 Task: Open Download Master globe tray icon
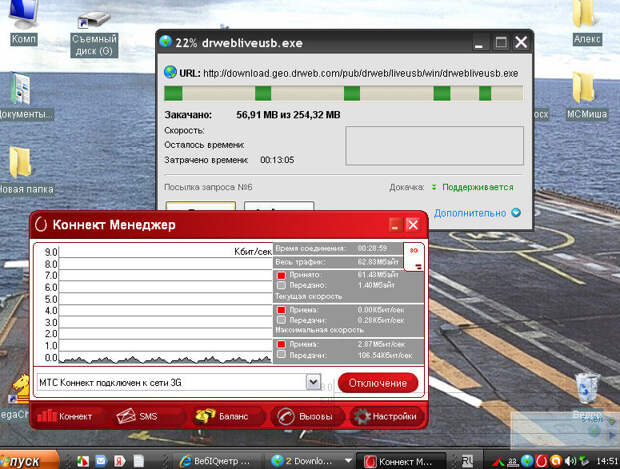click(527, 461)
